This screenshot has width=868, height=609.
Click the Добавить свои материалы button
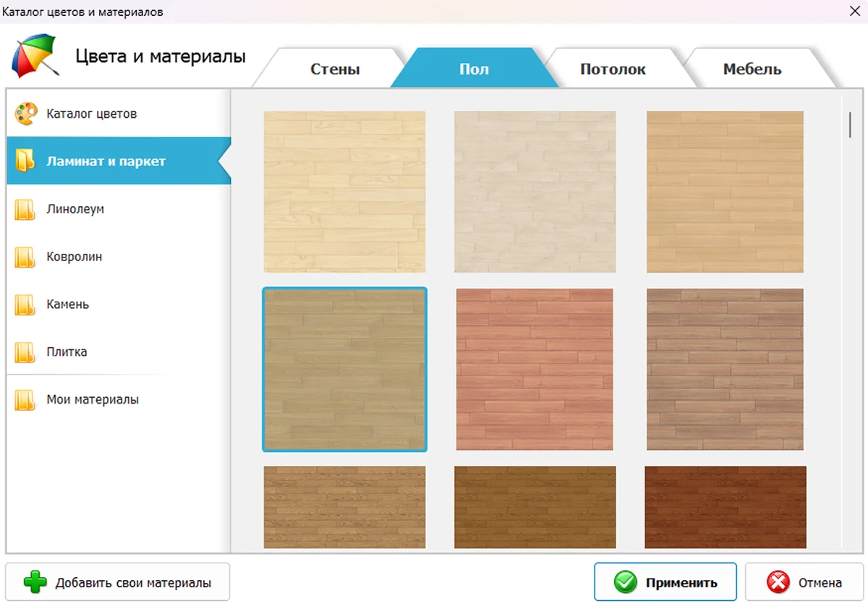point(117,582)
